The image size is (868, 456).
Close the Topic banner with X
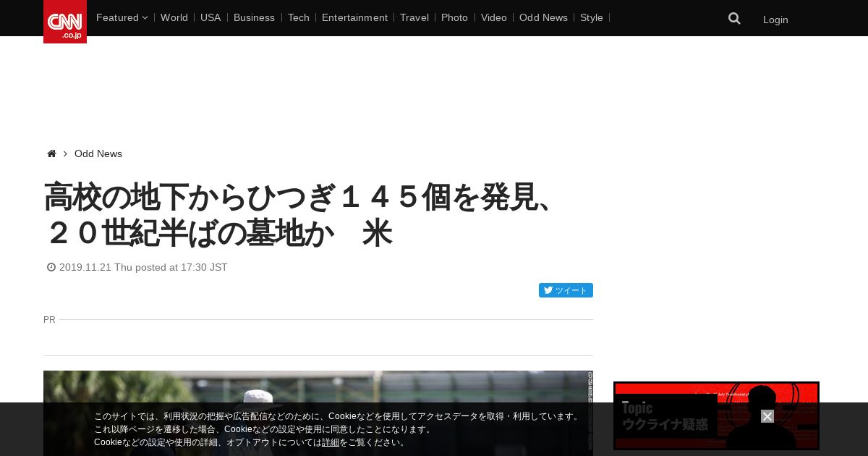[x=767, y=416]
